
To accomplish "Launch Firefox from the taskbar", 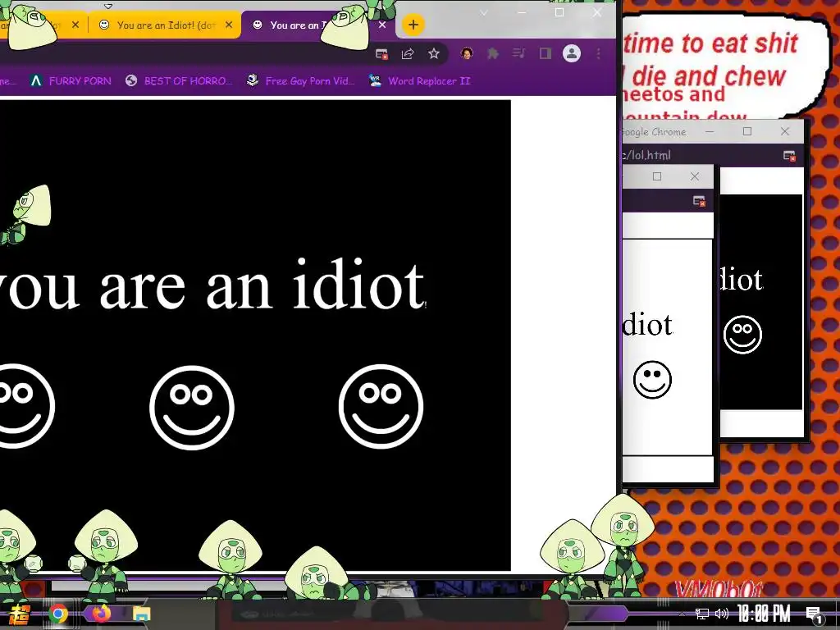I will [101, 613].
